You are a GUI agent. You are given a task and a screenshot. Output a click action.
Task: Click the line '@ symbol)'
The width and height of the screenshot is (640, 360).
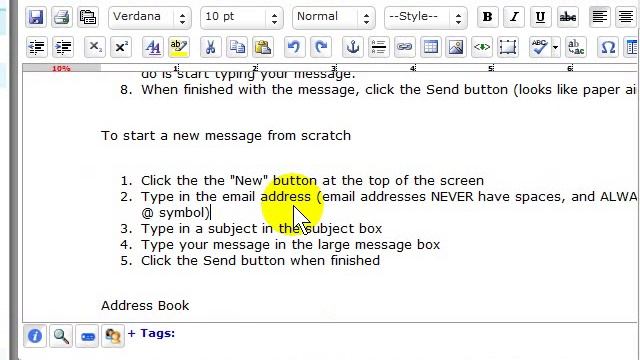[x=175, y=213]
